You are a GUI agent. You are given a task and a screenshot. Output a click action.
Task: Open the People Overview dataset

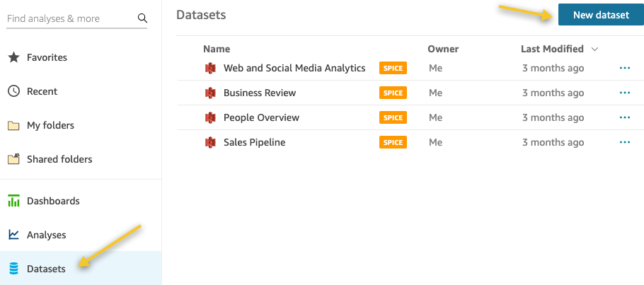[x=261, y=117]
